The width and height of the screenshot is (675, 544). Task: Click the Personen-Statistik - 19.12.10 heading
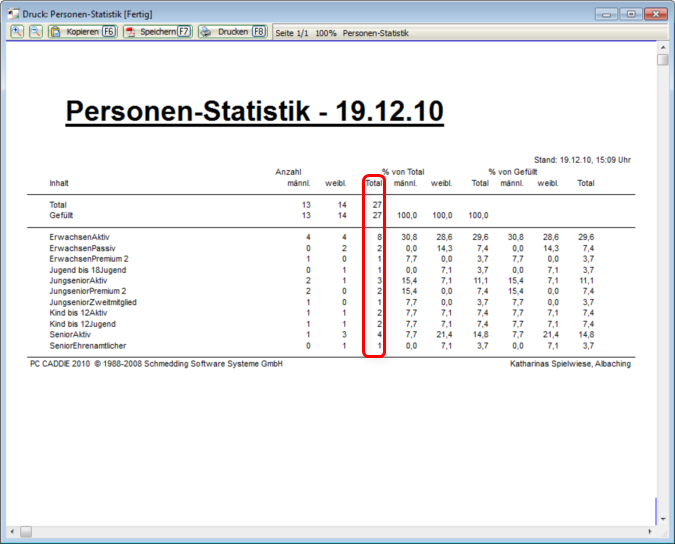point(254,111)
